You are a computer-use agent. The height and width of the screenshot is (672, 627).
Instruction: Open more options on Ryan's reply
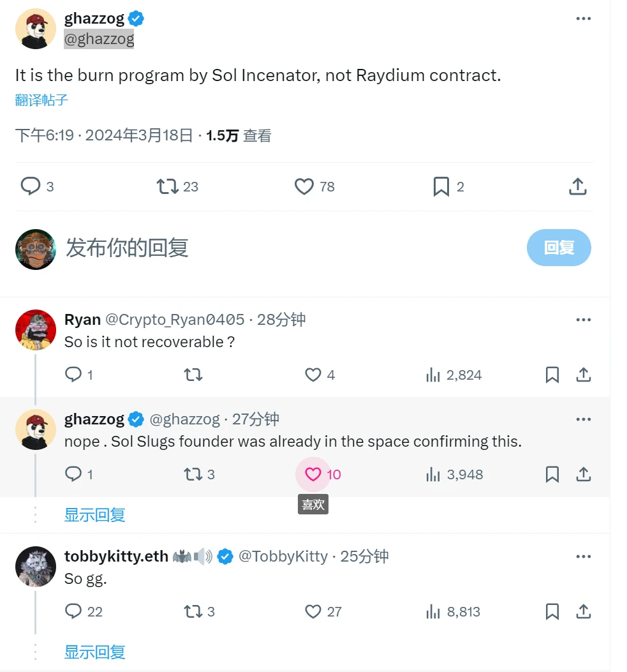pos(584,320)
